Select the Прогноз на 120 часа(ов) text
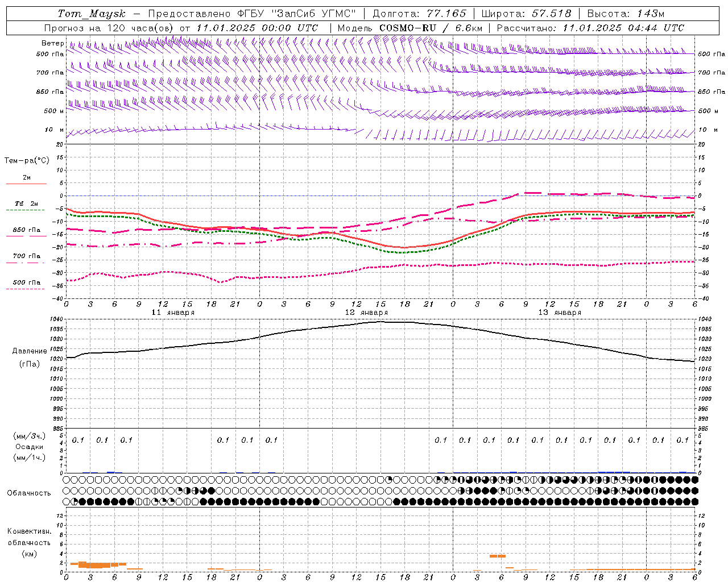 110,28
